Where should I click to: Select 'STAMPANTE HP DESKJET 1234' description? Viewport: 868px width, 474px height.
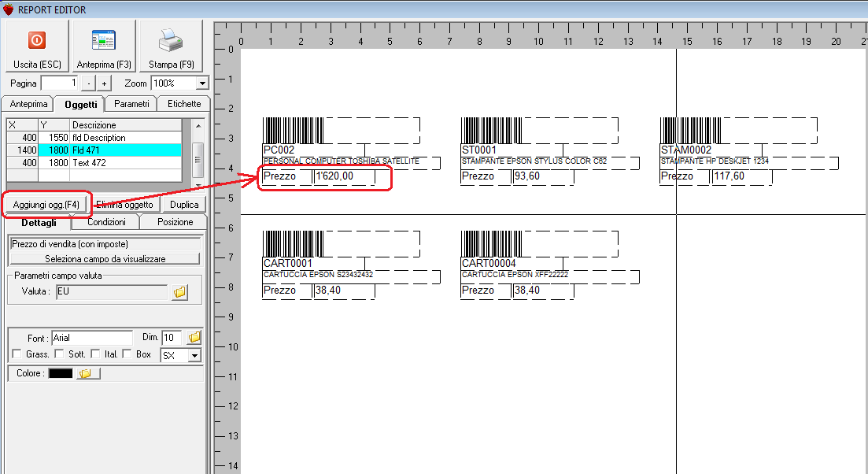click(x=715, y=161)
